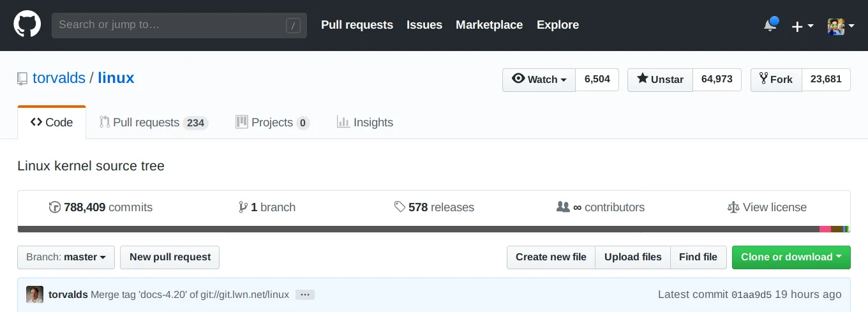The height and width of the screenshot is (312, 868).
Task: Switch to the Pull requests tab
Action: pos(153,123)
